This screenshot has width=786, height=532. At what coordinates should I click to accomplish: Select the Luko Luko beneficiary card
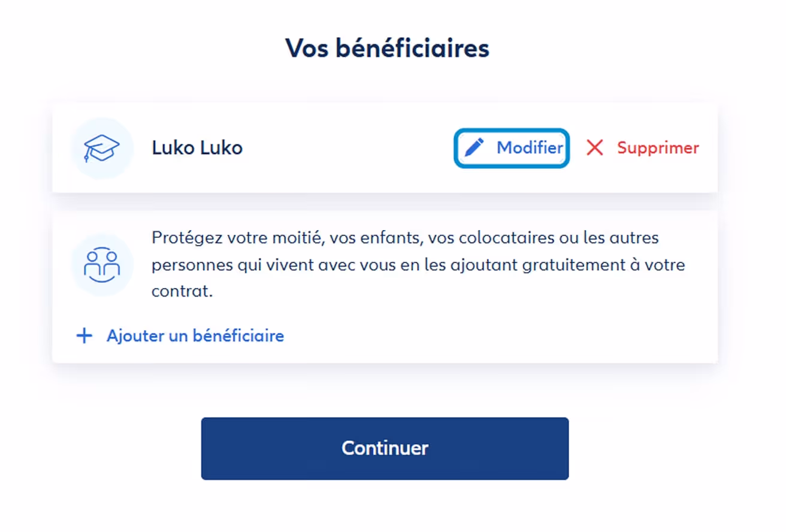385,148
